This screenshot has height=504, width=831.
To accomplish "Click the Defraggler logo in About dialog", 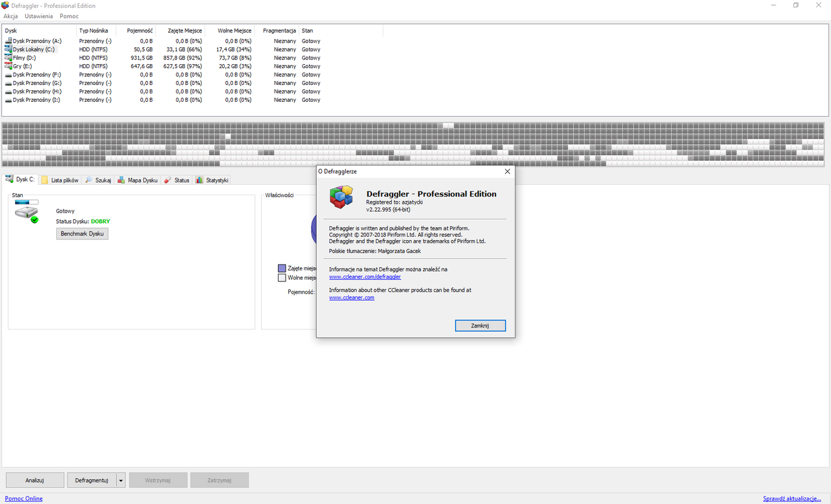I will 341,197.
